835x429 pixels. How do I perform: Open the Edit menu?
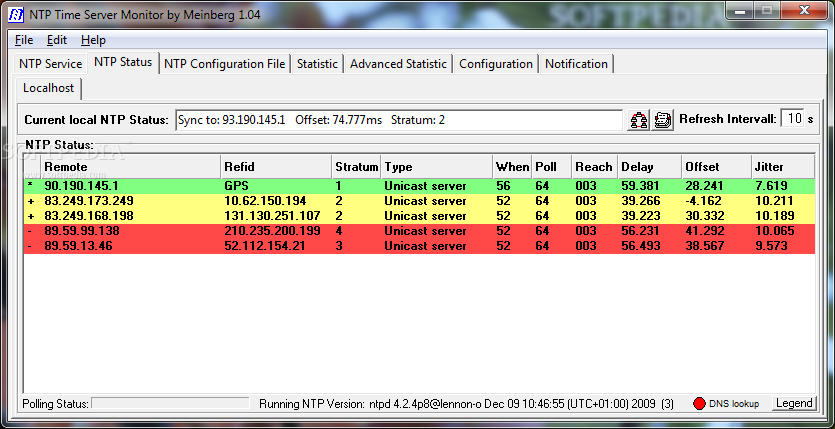point(57,40)
